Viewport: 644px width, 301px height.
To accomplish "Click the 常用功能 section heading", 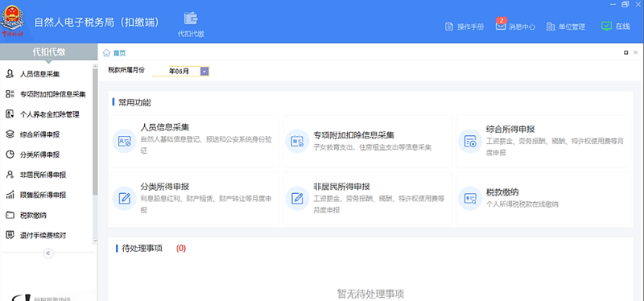I will pyautogui.click(x=134, y=103).
